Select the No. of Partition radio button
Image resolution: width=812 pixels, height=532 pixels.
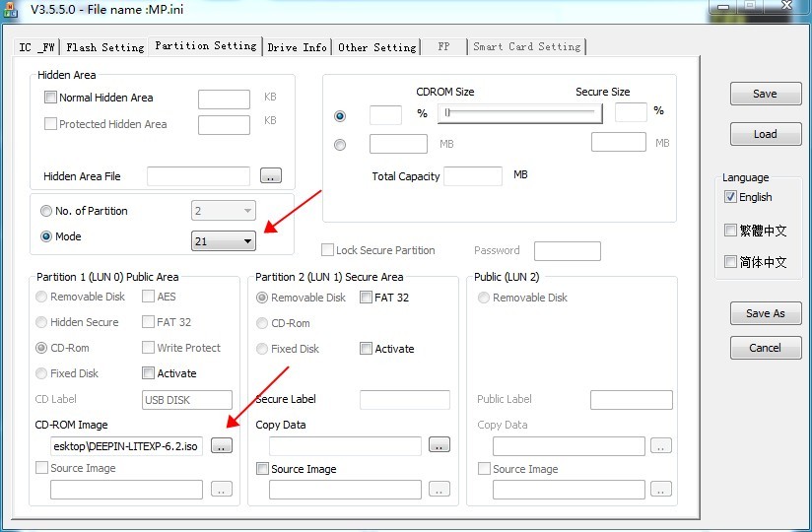point(46,211)
